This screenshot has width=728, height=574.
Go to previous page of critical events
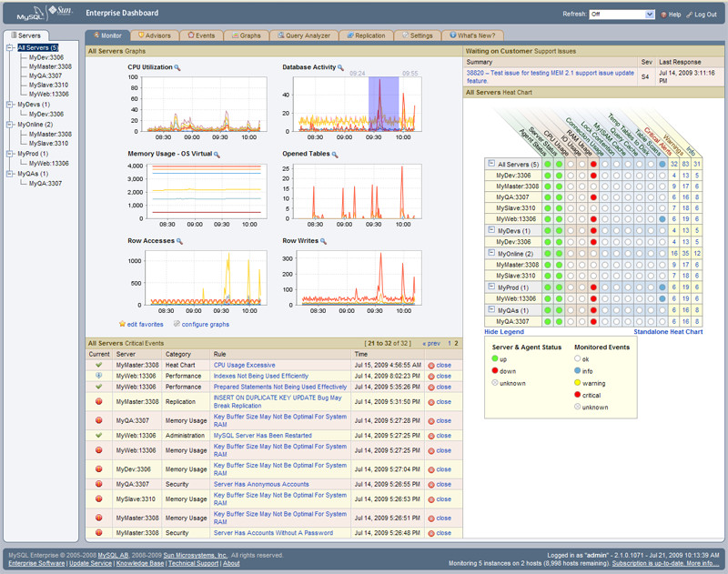pos(431,343)
